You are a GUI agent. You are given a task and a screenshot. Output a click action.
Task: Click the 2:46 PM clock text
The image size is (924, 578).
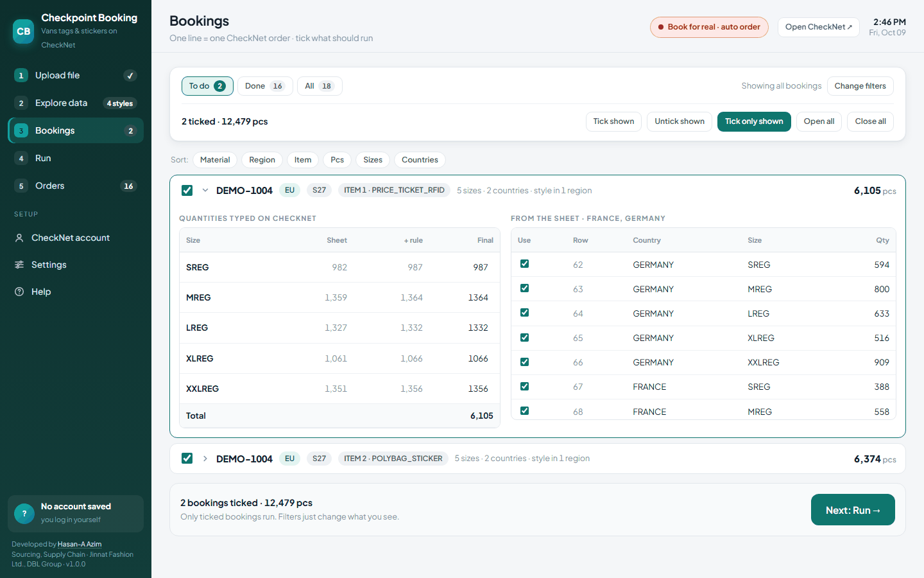pos(889,22)
